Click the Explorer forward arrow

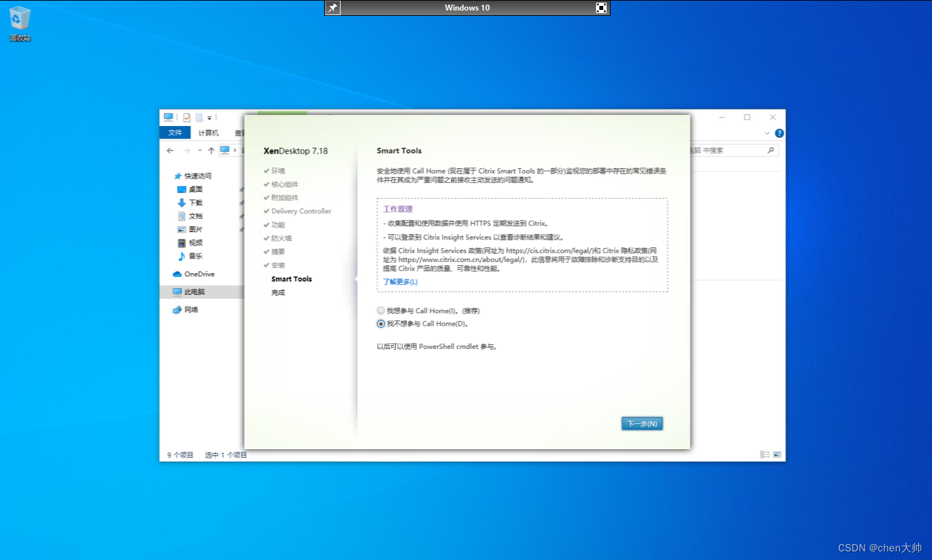point(186,150)
